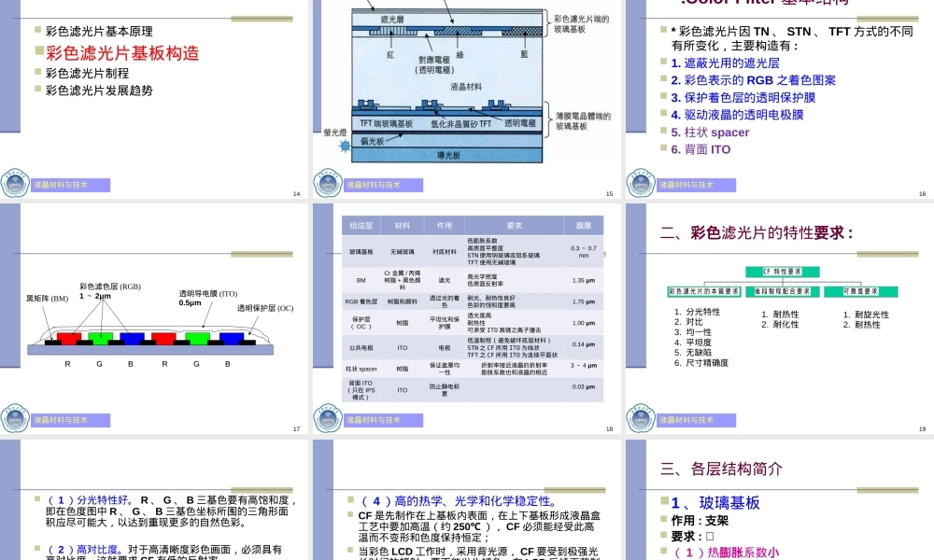Viewport: 934px width, 560px height.
Task: Click the university logo on slide 18
Action: 328,418
